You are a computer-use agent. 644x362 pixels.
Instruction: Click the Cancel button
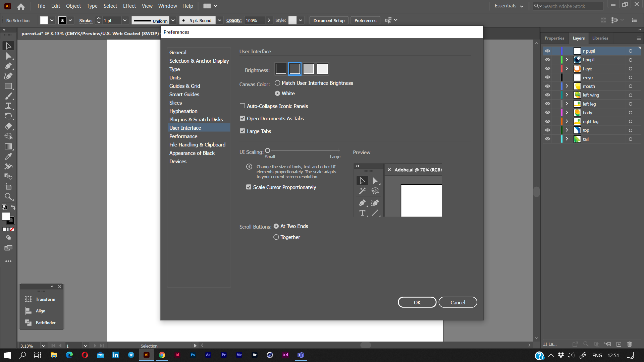(458, 302)
